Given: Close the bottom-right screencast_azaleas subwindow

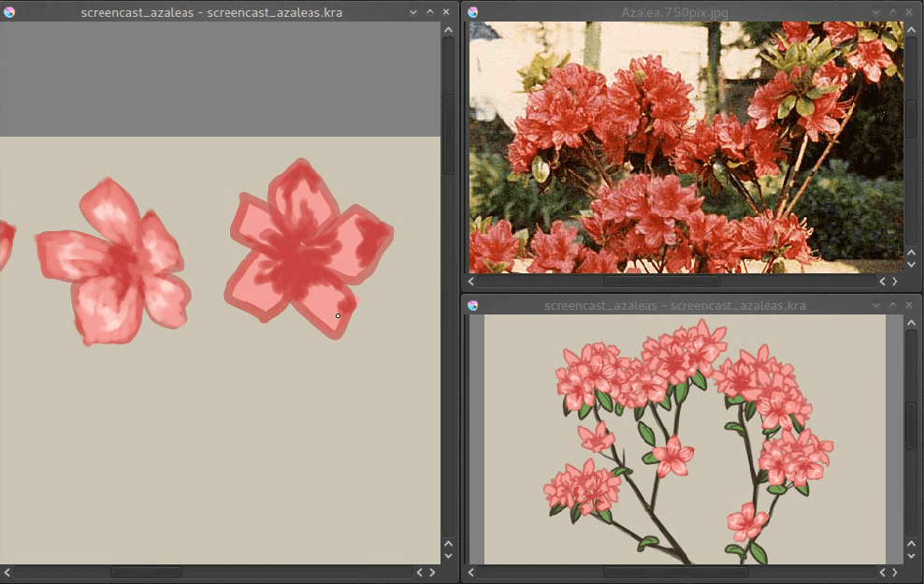Looking at the screenshot, I should [x=908, y=305].
